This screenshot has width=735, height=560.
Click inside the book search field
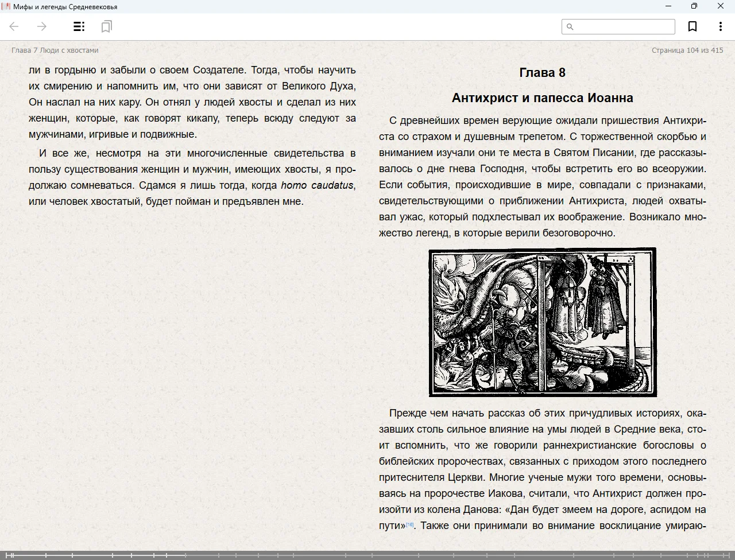click(x=623, y=26)
